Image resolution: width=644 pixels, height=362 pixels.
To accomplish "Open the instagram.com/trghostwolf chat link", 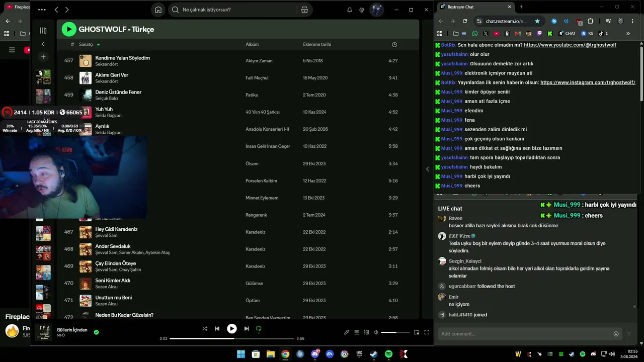I will [x=588, y=82].
